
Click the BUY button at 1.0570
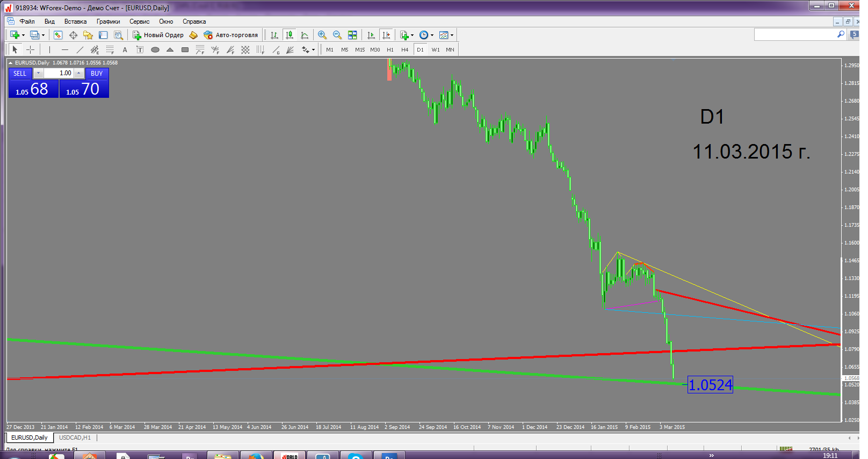[84, 83]
